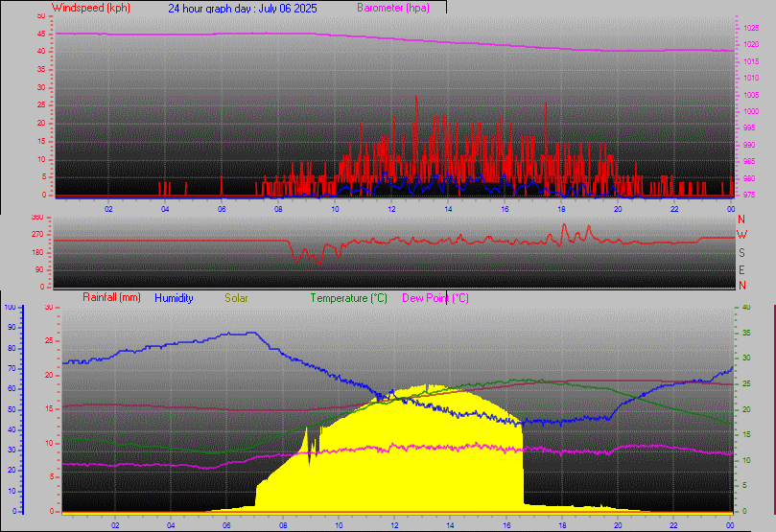The height and width of the screenshot is (532, 776).
Task: Click hour 12 on the windspeed graph axis
Action: (x=391, y=209)
